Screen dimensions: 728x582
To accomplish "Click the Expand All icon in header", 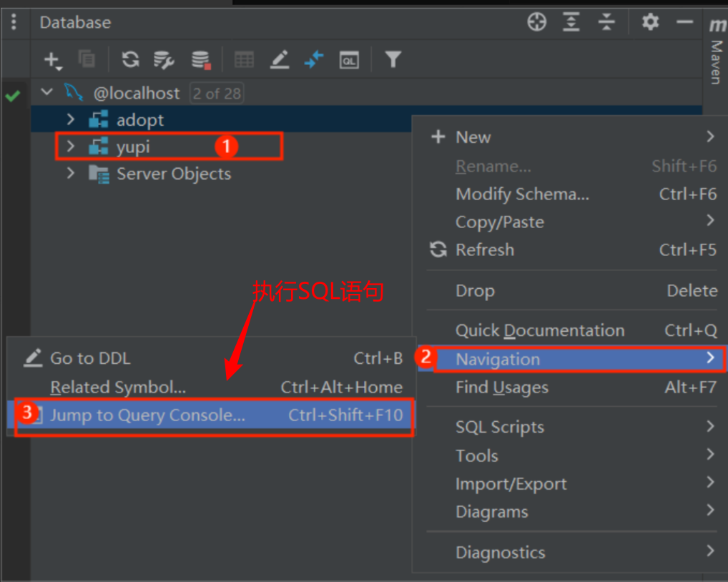I will click(571, 22).
